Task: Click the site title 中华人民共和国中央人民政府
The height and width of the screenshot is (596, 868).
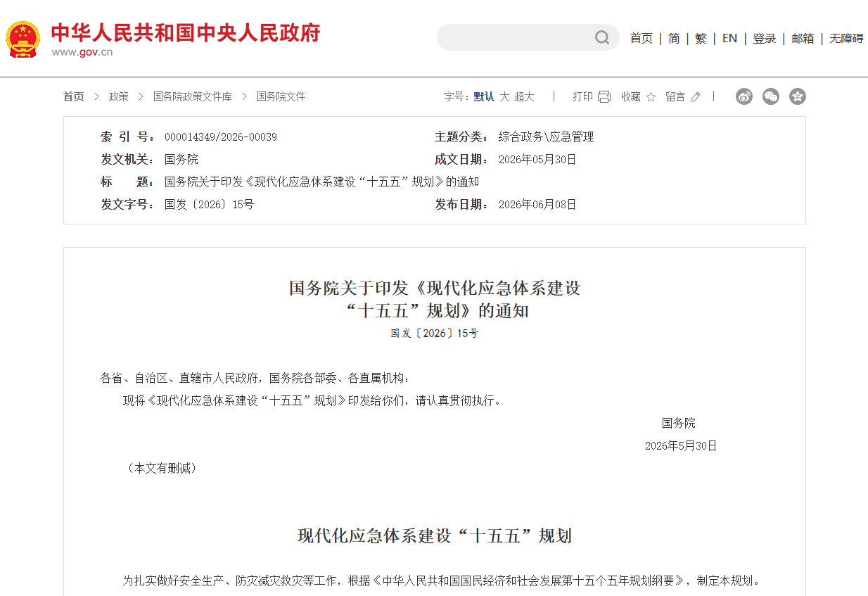Action: (x=186, y=33)
